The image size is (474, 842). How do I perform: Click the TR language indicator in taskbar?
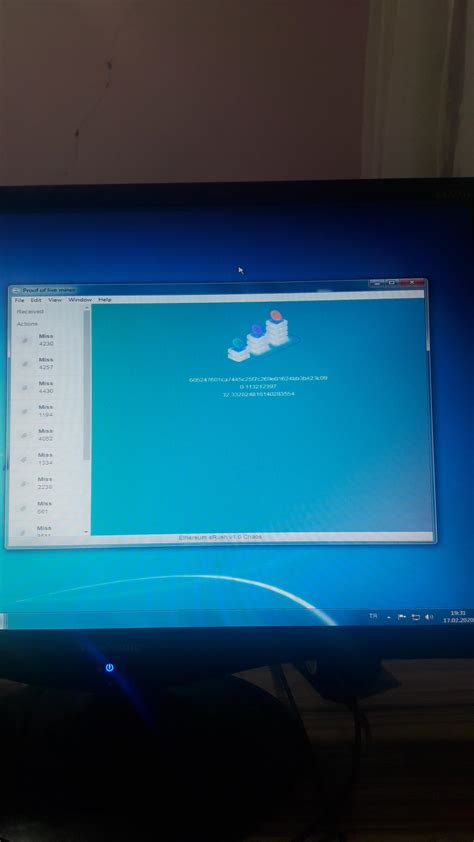tap(373, 616)
